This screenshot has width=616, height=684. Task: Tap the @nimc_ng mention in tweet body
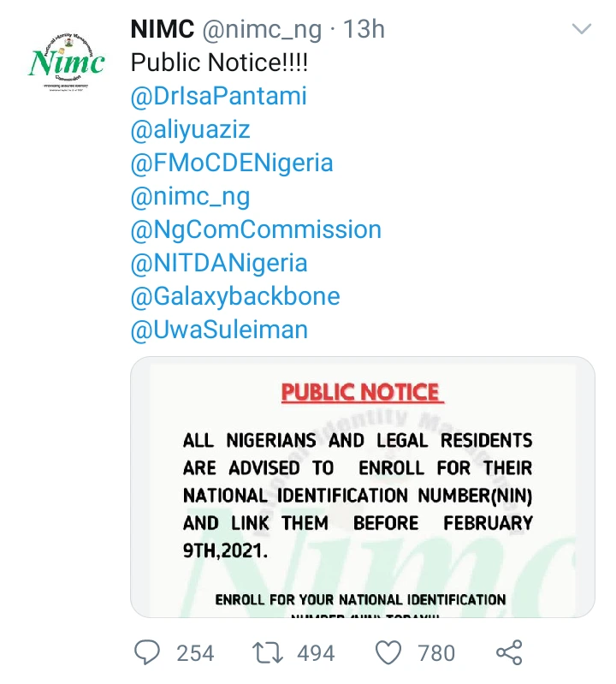(190, 196)
